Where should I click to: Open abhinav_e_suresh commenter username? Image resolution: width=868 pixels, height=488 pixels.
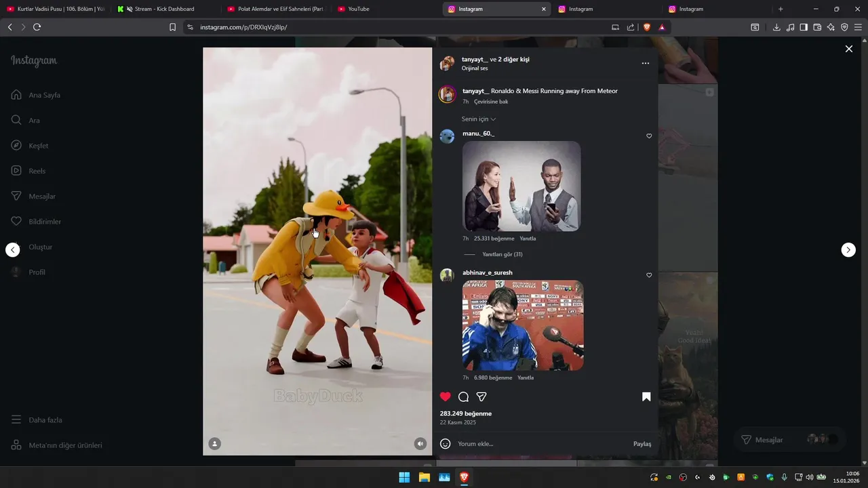488,272
